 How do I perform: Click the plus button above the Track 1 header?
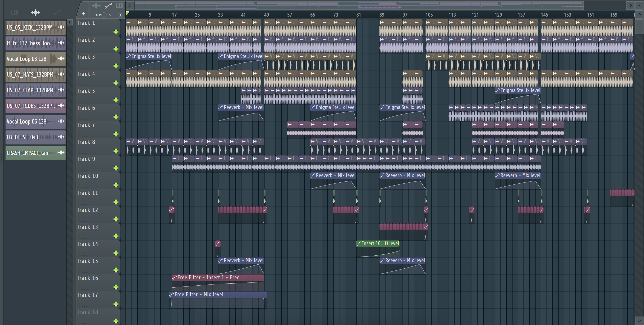[x=83, y=14]
